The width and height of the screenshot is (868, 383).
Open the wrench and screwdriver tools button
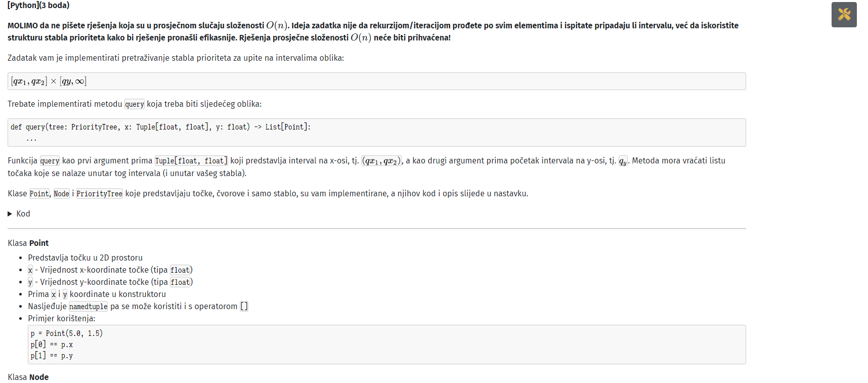(x=844, y=15)
